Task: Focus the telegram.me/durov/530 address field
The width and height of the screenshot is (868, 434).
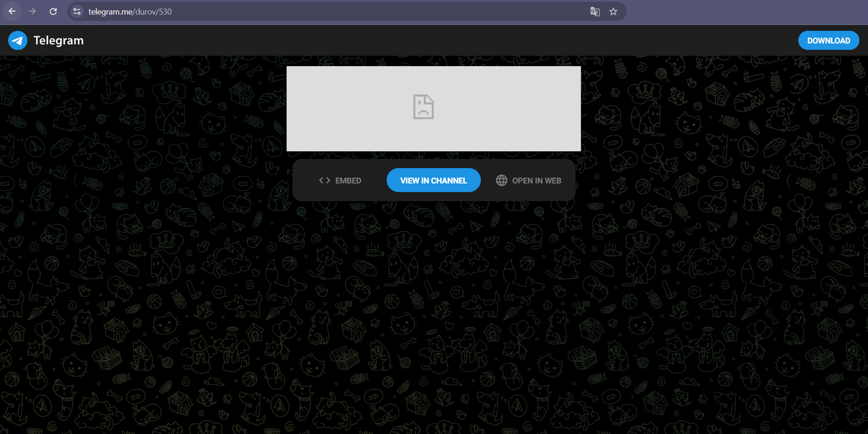Action: pyautogui.click(x=335, y=11)
